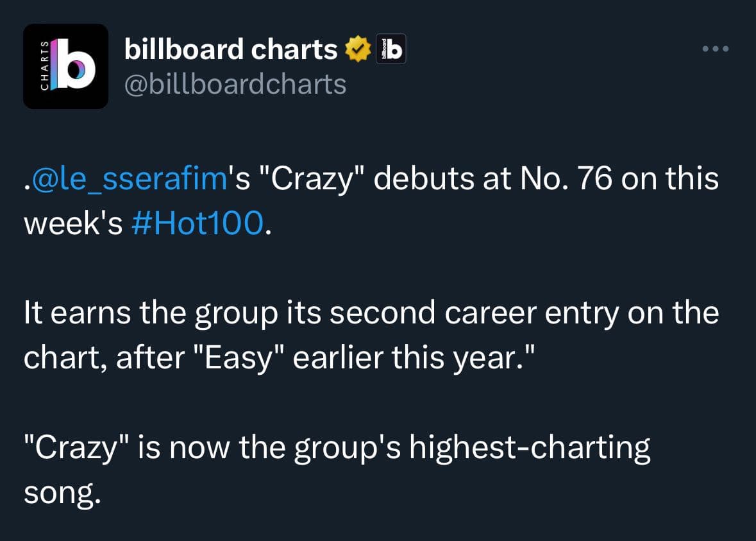Click the small billboard affiliate badge
Viewport: 756px width, 541px height.
coord(391,49)
